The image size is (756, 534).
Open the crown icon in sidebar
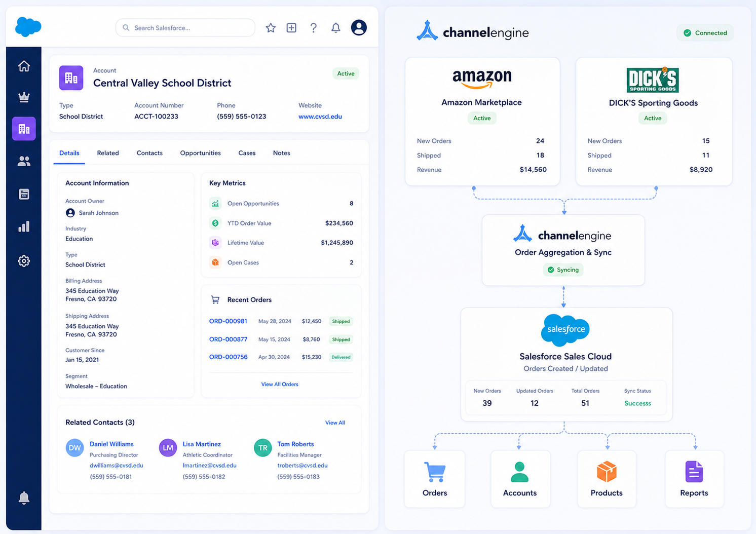(x=24, y=97)
